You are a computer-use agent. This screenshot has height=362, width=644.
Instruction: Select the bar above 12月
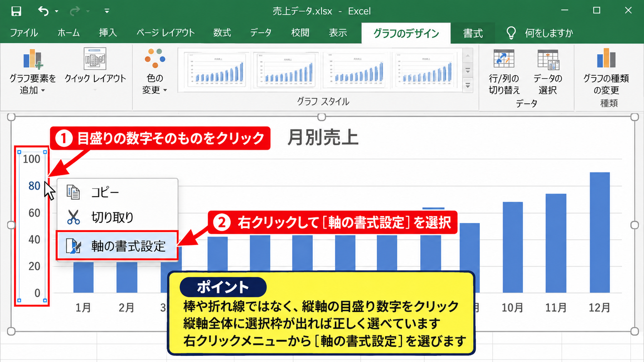pos(600,232)
